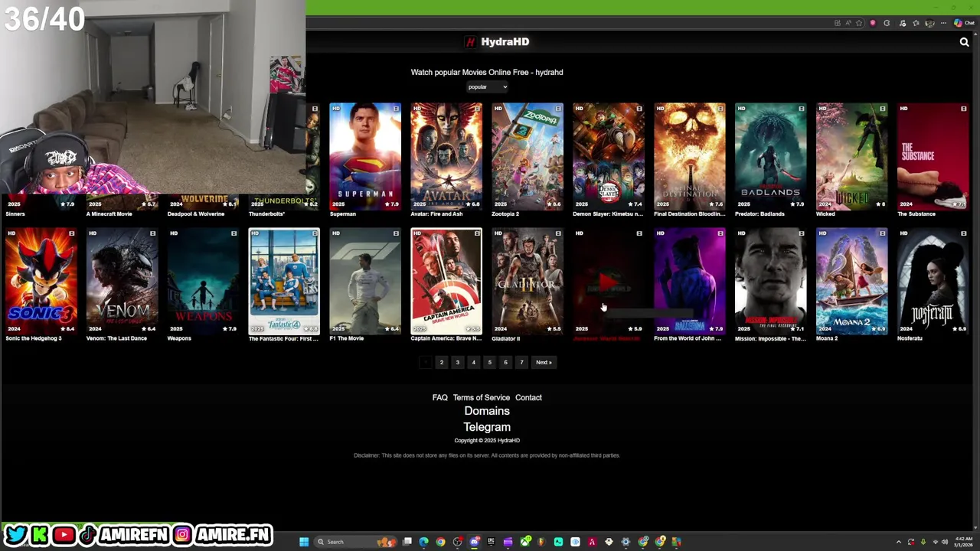Click the Deadpool & Wolverine title text

(x=195, y=214)
